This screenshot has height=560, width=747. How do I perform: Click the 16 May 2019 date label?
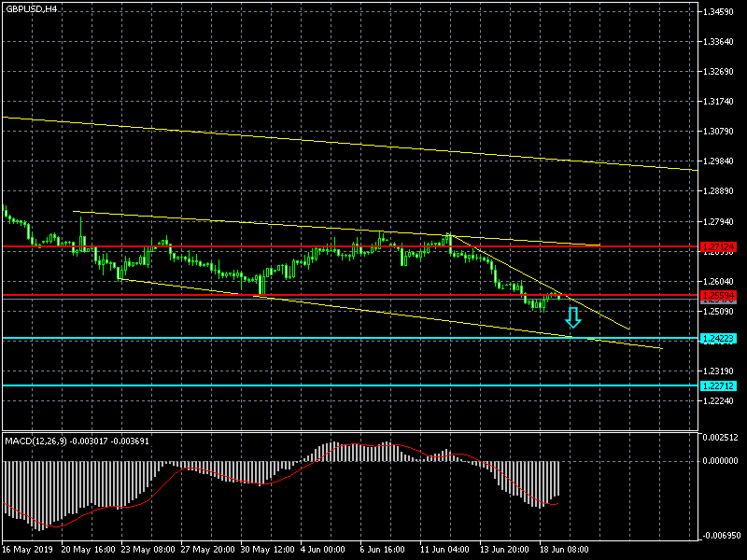click(x=28, y=550)
